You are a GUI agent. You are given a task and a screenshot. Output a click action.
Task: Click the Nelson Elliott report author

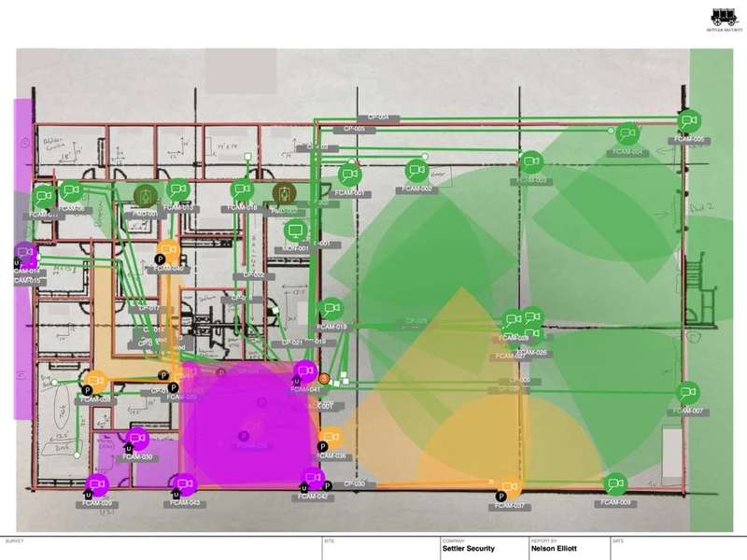(554, 549)
